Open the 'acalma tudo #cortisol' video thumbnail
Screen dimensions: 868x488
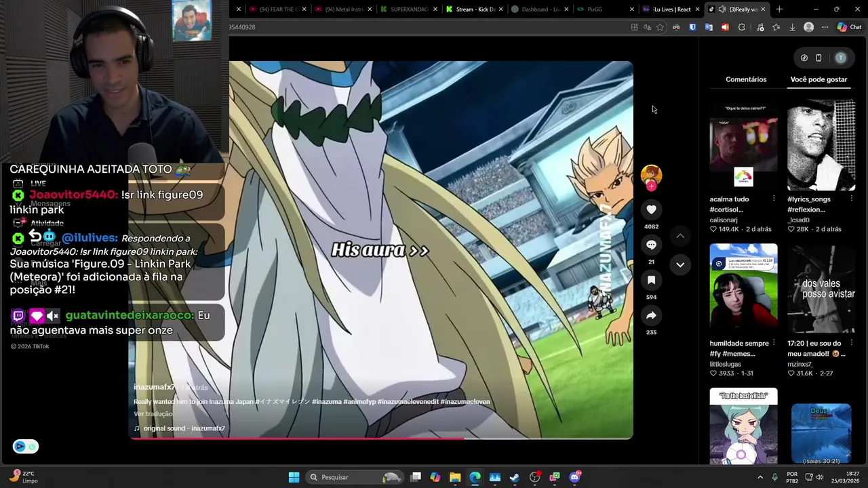coord(743,145)
